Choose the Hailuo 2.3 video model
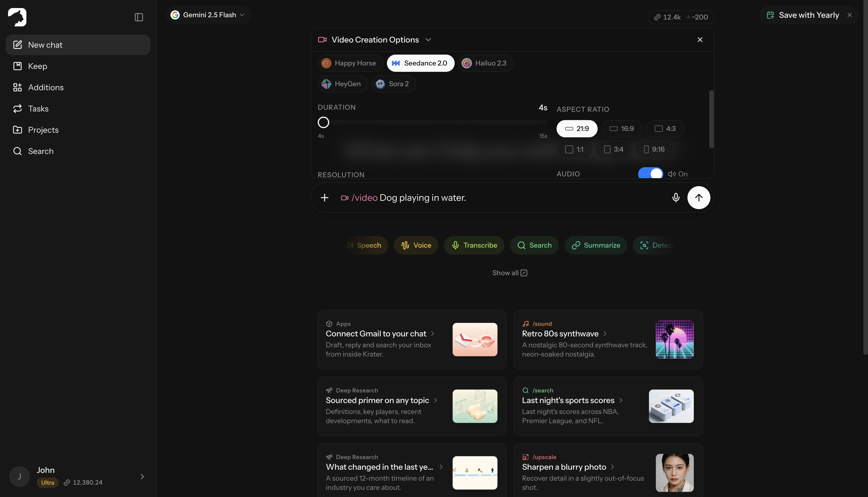Viewport: 868px width, 497px height. 486,63
